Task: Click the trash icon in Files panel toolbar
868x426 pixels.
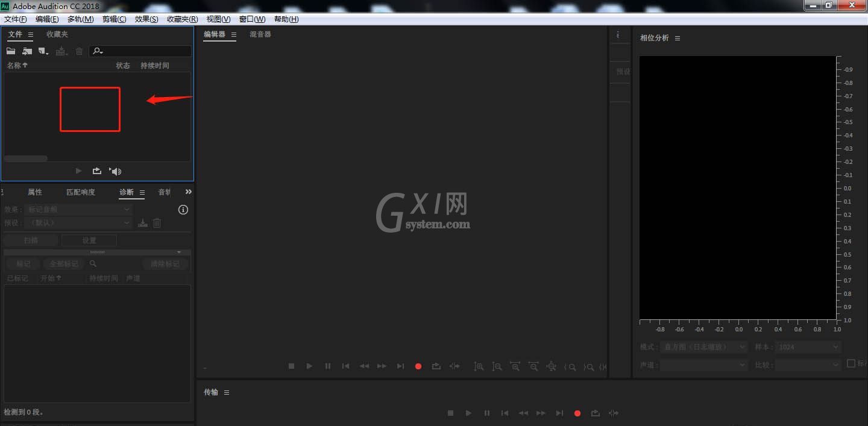Action: [79, 52]
